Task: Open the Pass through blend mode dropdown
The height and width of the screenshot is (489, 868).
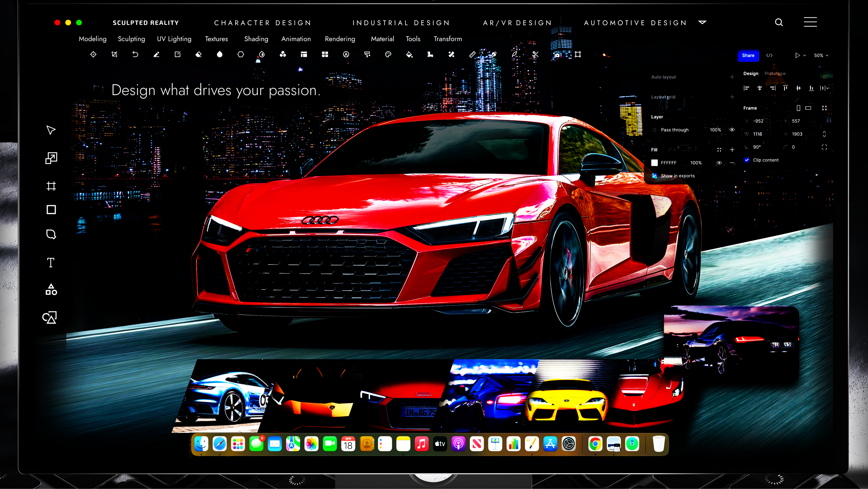Action: click(x=675, y=130)
